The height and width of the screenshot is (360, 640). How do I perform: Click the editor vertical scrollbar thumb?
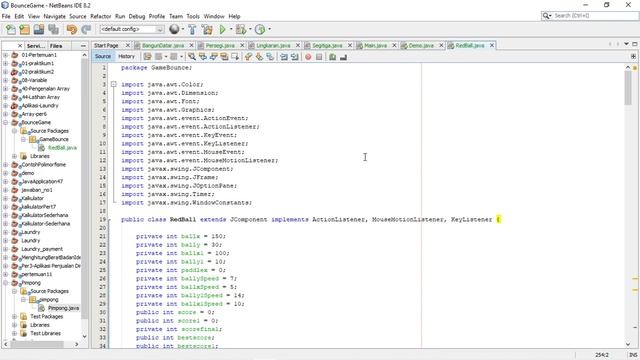pyautogui.click(x=628, y=89)
